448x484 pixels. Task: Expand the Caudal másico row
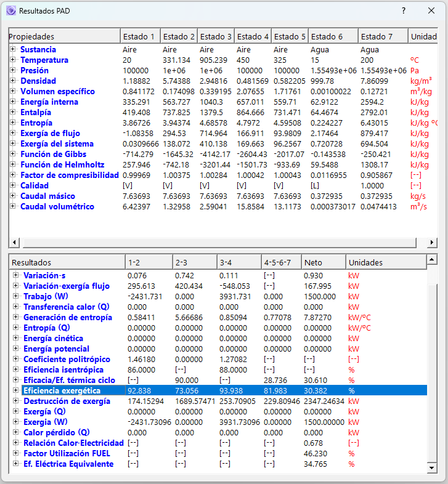[13, 196]
